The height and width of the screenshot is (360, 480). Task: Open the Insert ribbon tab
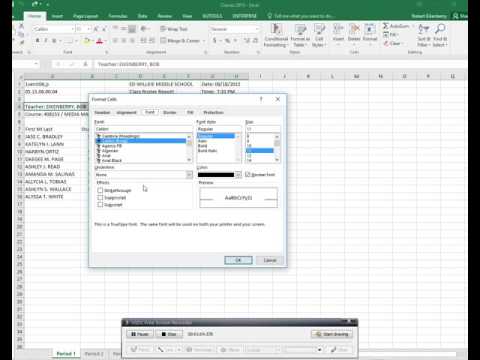pos(57,16)
